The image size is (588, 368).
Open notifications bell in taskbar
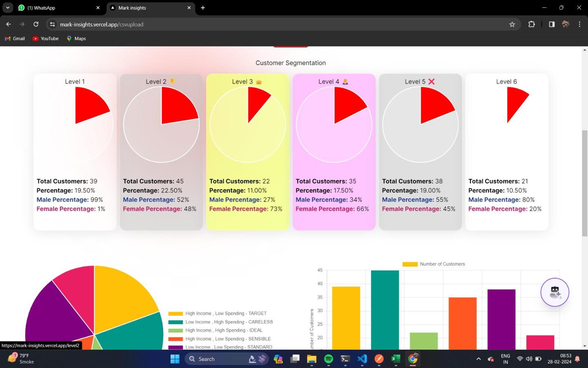pyautogui.click(x=577, y=359)
